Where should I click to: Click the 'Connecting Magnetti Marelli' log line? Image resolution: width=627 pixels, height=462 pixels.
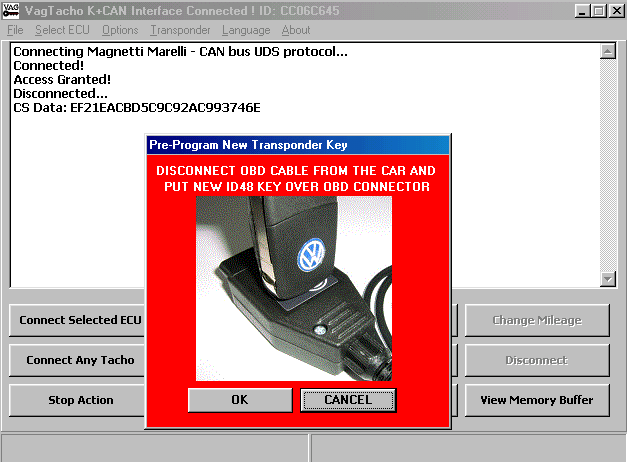(180, 52)
